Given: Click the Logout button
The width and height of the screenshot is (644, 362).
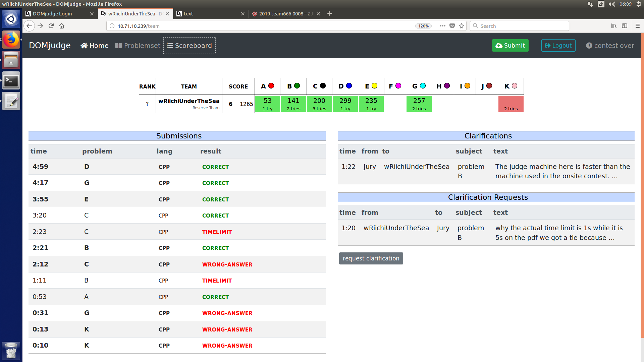Looking at the screenshot, I should 558,46.
